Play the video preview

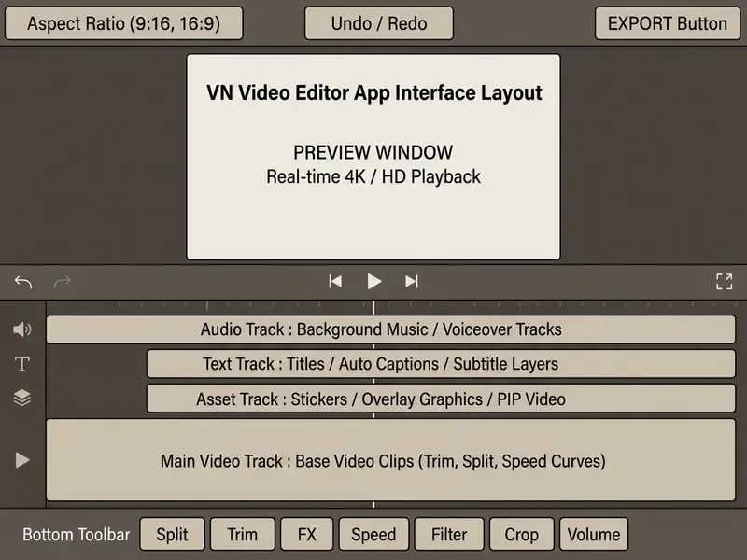pyautogui.click(x=374, y=282)
